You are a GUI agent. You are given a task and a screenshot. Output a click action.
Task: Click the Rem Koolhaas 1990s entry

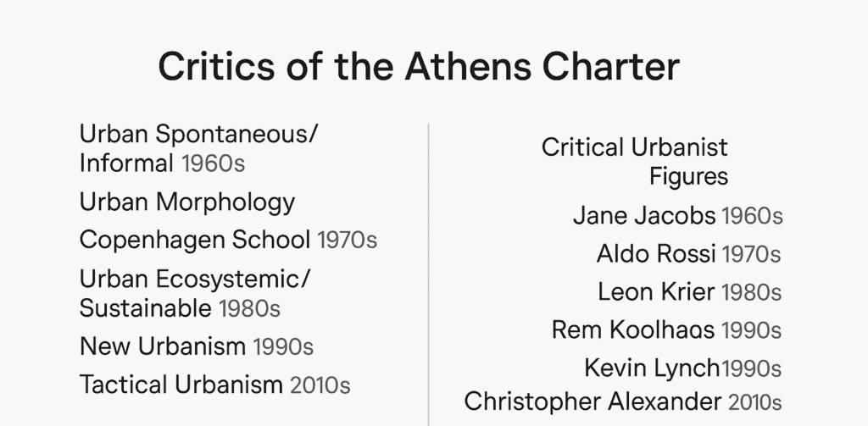pyautogui.click(x=666, y=330)
